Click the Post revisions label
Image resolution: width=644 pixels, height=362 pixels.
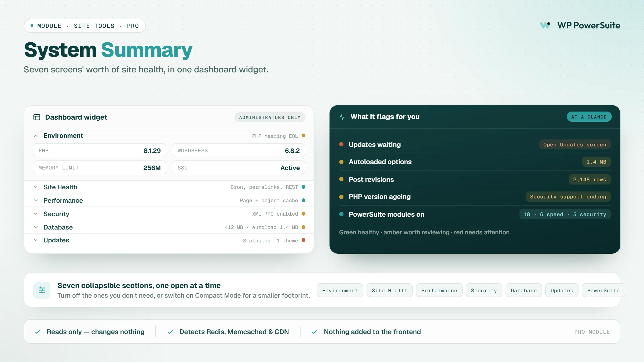click(371, 179)
